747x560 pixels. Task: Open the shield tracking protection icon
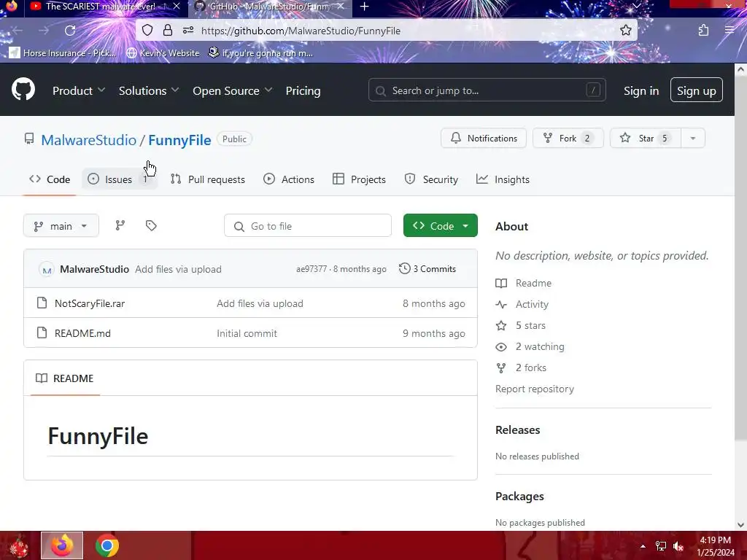pos(147,31)
